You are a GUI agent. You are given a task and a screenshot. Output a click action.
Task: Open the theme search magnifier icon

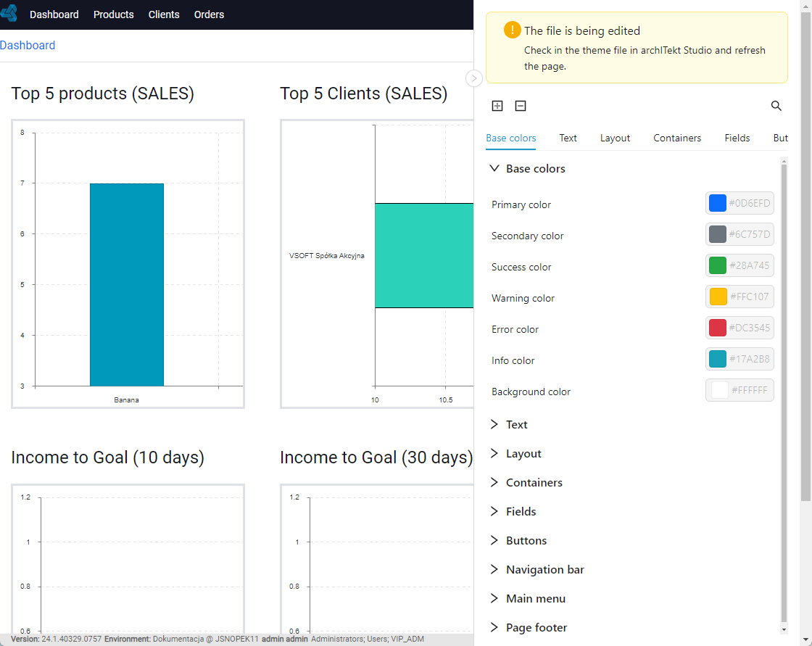776,106
